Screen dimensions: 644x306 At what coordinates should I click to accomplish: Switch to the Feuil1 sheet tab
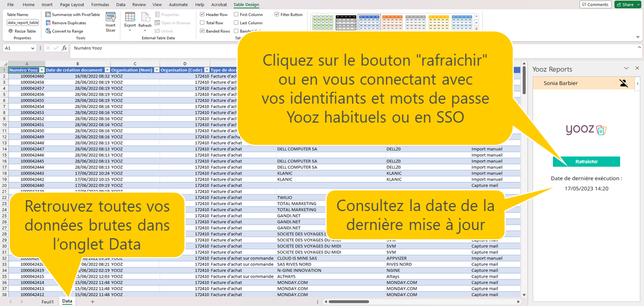pos(48,302)
